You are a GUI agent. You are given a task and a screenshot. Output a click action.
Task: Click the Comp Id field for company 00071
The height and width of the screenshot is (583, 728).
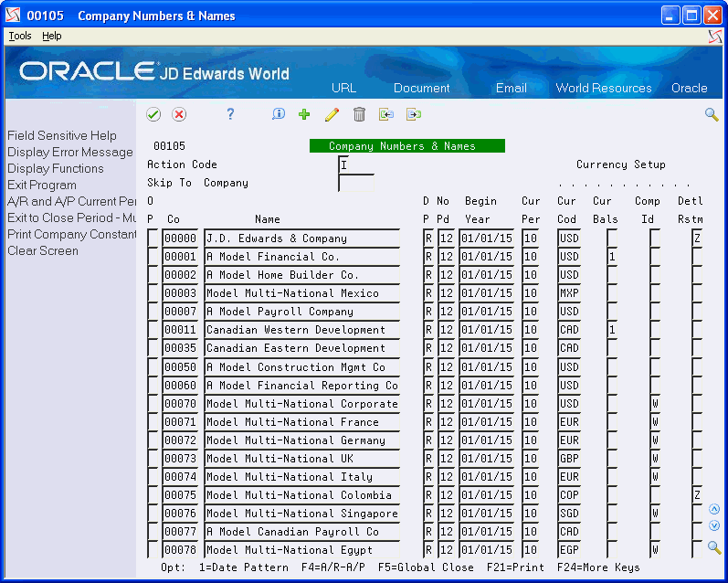coord(655,422)
